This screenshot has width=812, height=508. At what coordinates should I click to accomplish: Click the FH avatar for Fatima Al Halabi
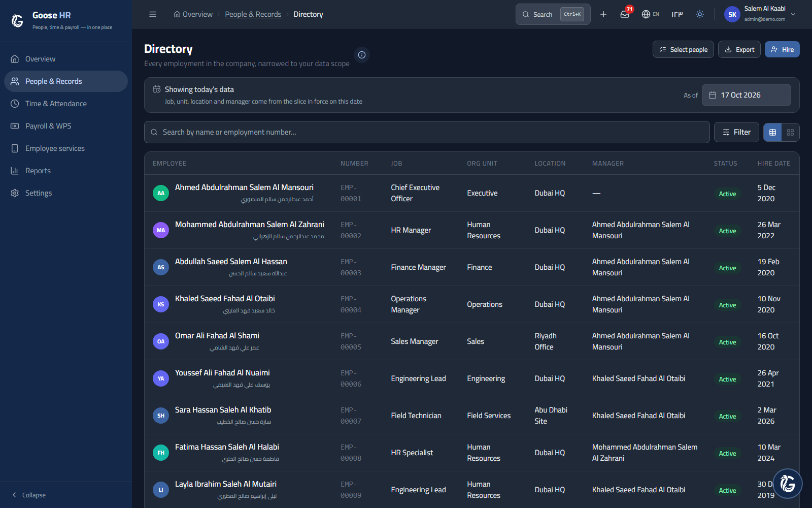point(161,453)
